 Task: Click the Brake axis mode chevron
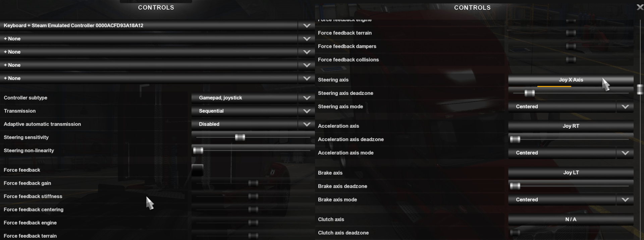coord(625,200)
